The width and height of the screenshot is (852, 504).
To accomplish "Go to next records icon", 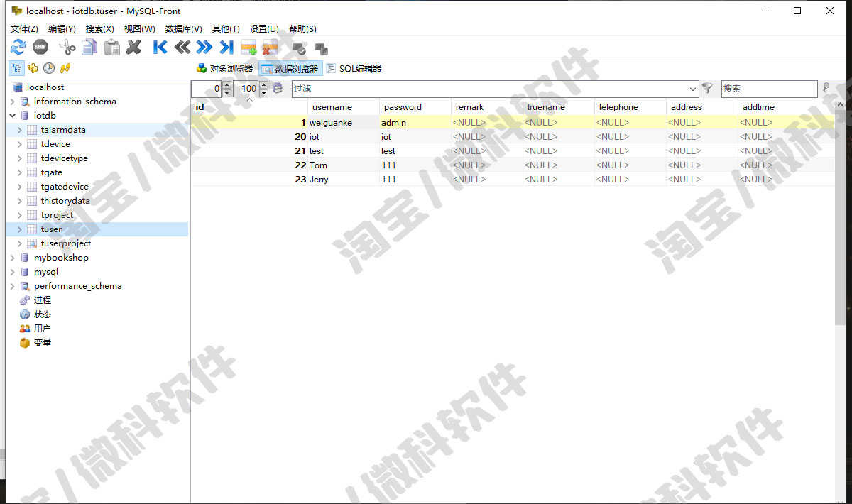I will tap(204, 48).
